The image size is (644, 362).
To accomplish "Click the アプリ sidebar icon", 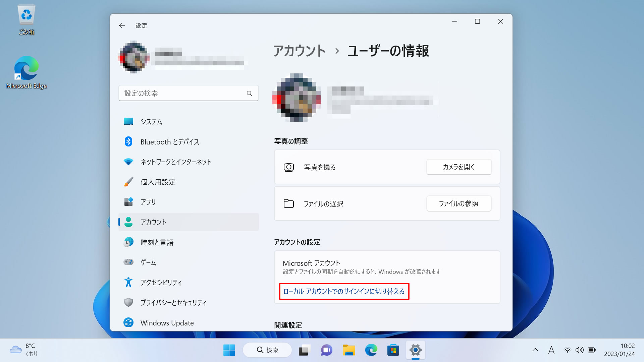I will point(128,202).
